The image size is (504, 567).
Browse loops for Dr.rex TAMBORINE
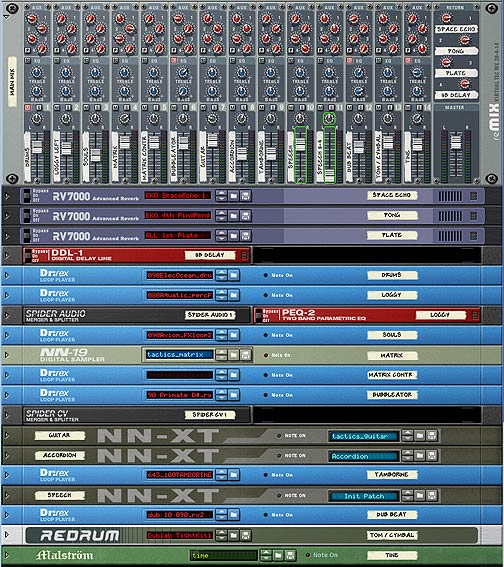tap(234, 474)
